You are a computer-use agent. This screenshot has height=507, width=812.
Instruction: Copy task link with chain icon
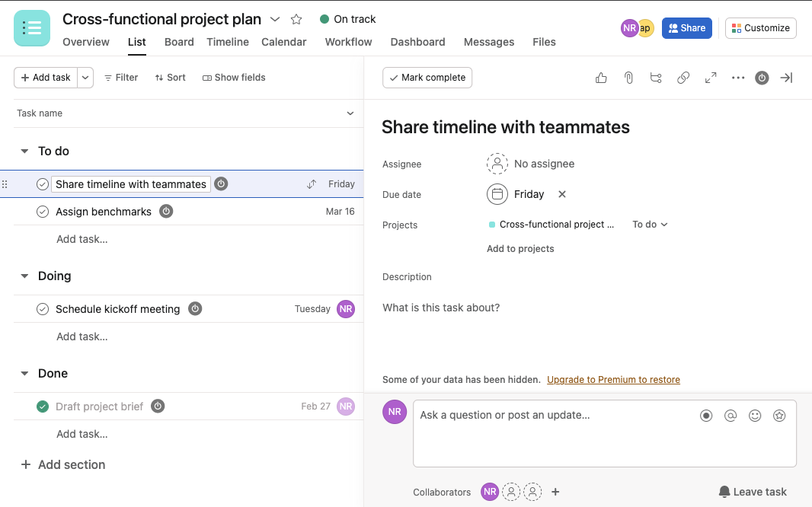tap(683, 78)
